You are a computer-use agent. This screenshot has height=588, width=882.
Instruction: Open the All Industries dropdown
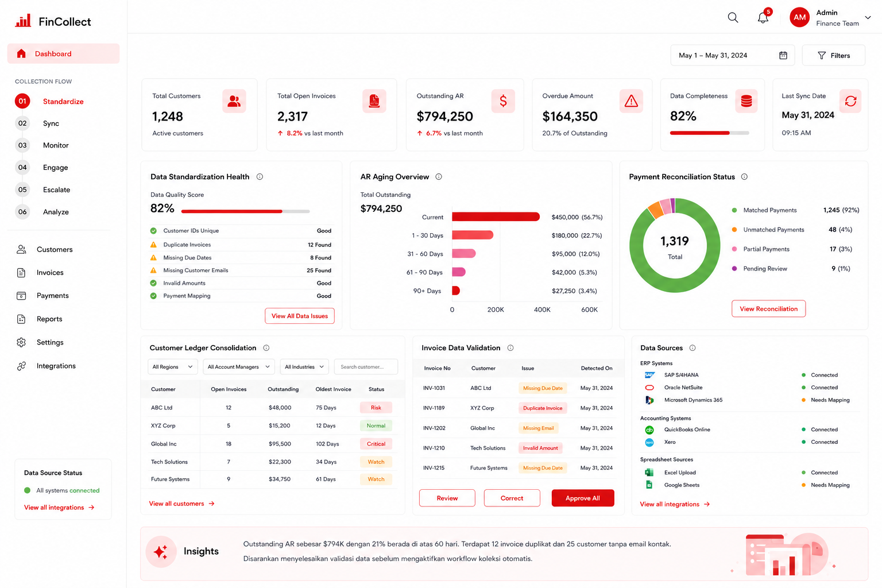click(x=305, y=367)
